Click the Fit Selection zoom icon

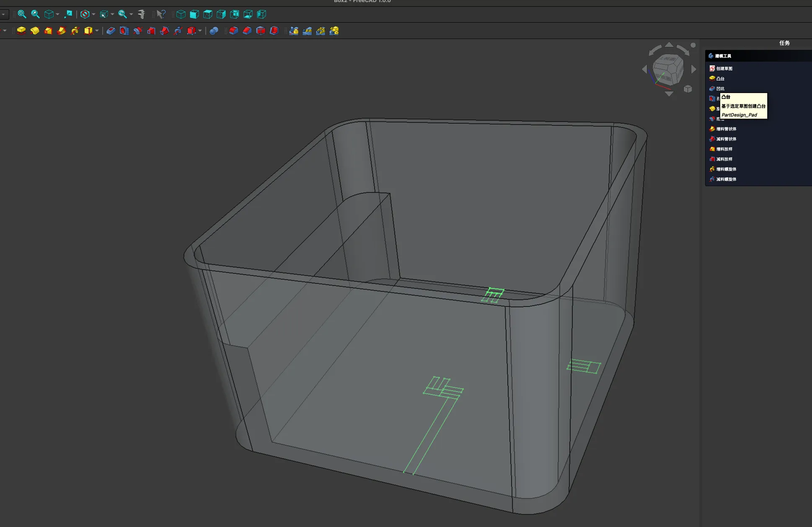click(x=36, y=14)
